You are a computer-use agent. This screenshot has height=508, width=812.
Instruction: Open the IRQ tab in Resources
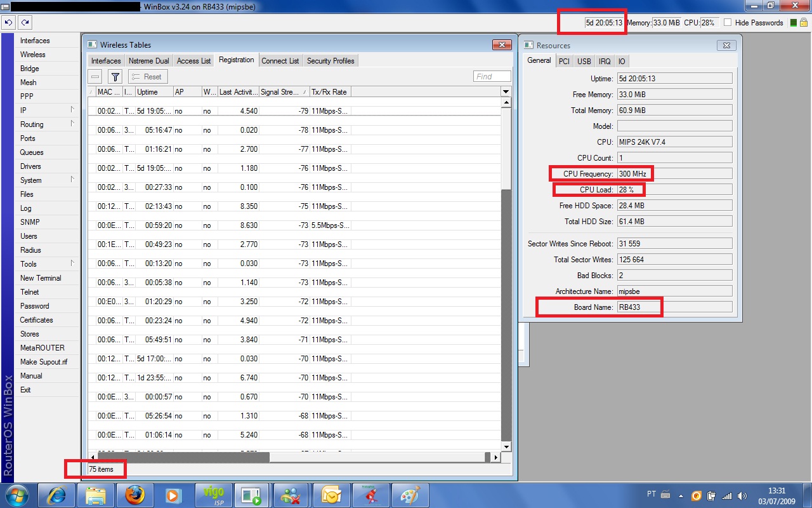click(x=605, y=62)
